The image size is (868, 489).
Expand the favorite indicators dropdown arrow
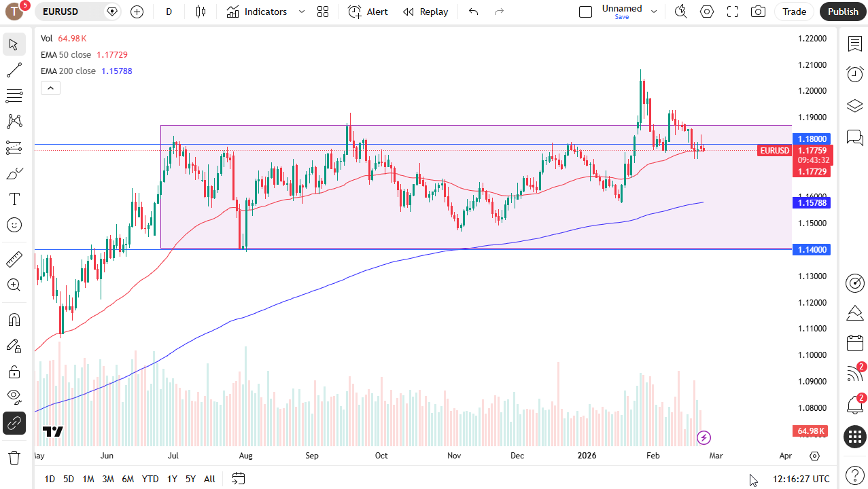(302, 12)
